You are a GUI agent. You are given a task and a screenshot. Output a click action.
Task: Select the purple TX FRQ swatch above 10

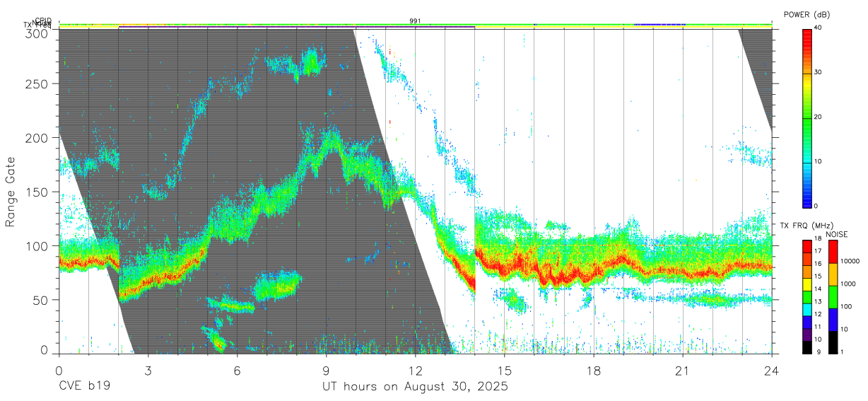pos(808,333)
